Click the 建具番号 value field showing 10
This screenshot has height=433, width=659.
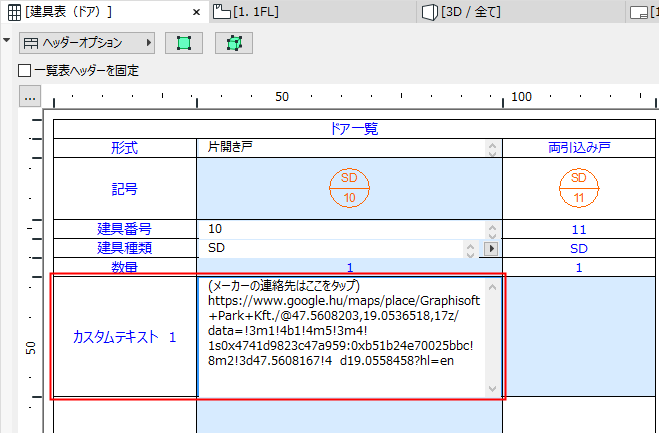(340, 229)
